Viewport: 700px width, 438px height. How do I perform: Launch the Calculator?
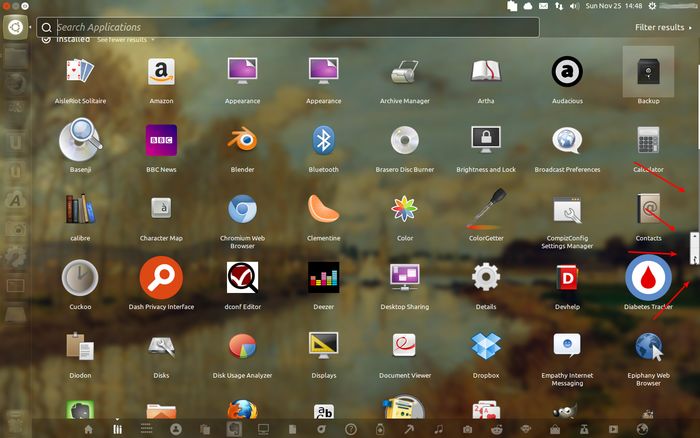[648, 140]
